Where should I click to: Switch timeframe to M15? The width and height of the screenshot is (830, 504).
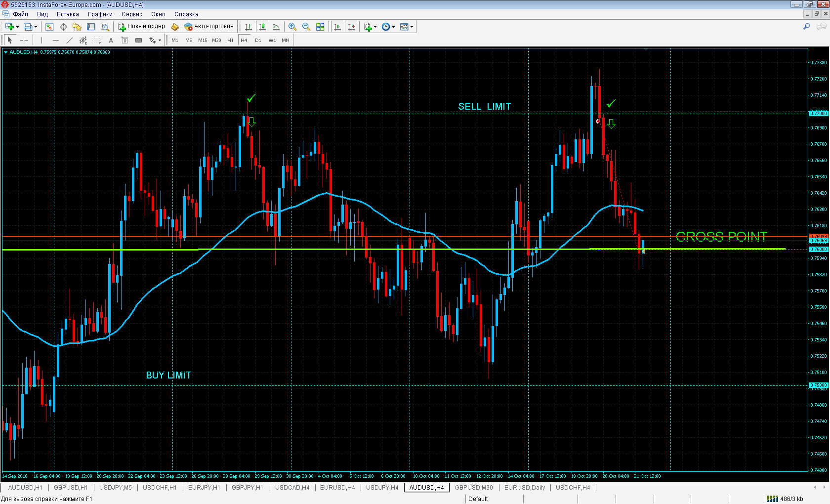pos(203,41)
